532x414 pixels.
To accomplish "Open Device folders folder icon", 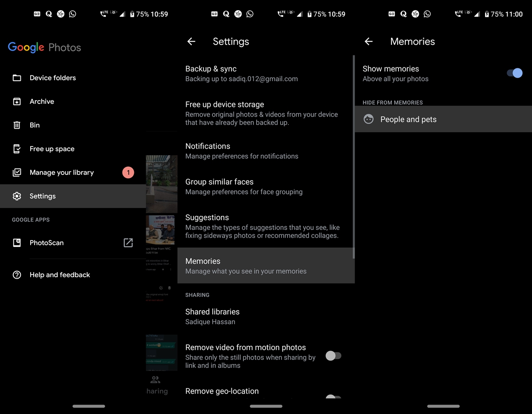I will click(x=17, y=78).
